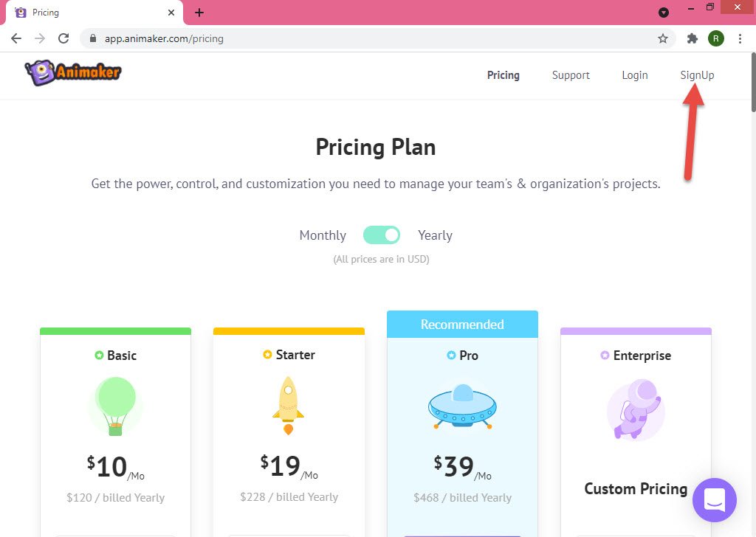756x537 pixels.
Task: Open the extensions puzzle icon
Action: 693,38
